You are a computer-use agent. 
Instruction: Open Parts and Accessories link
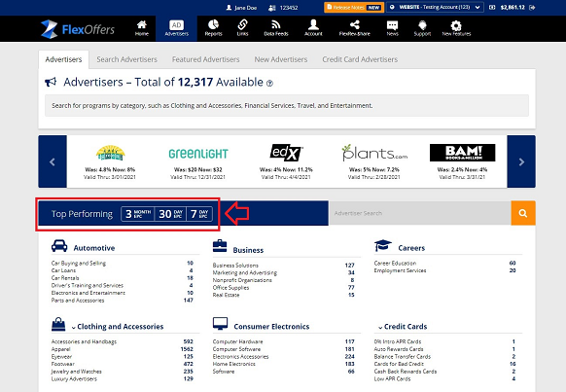(x=78, y=301)
